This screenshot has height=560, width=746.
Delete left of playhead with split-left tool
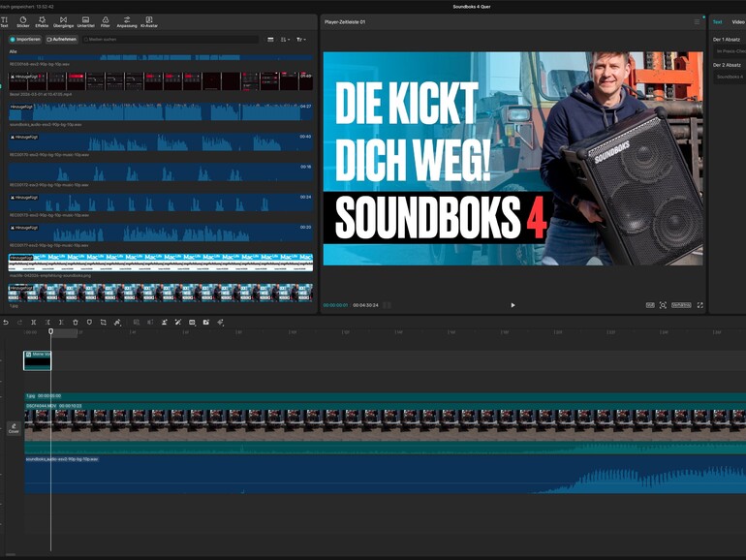coord(47,322)
